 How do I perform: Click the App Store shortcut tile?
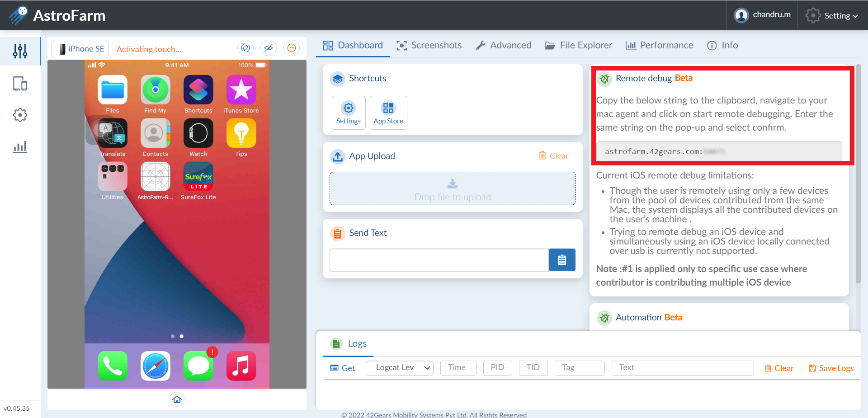(388, 113)
